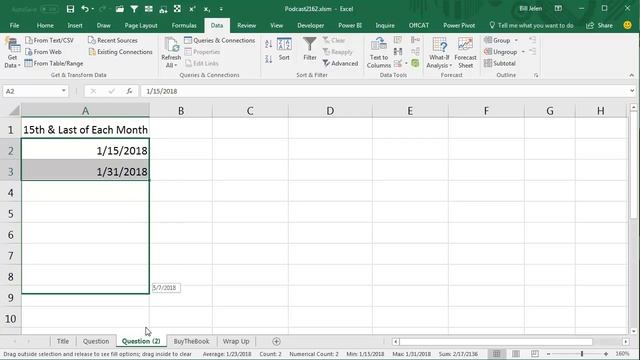Viewport: 640px width, 360px height.
Task: Click the Ungroup button
Action: [501, 52]
